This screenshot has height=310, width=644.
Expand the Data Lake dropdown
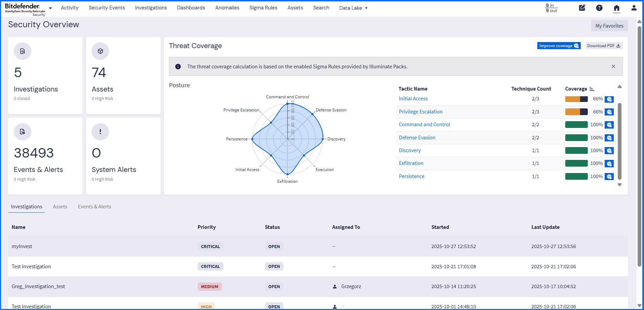pos(353,8)
